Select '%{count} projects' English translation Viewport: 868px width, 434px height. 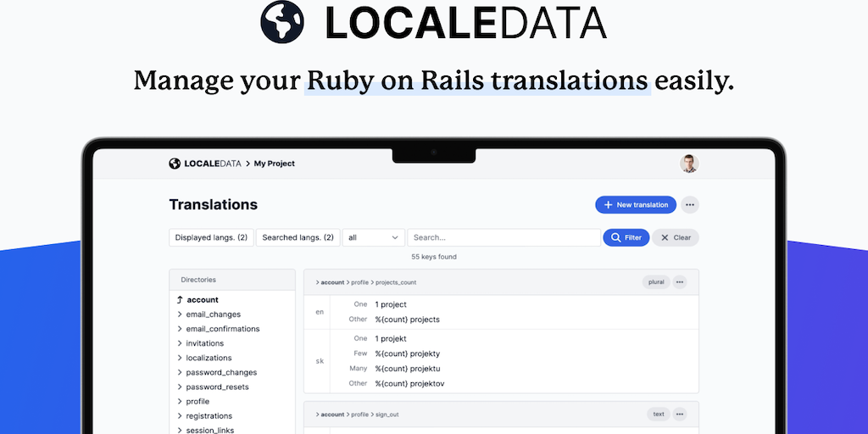tap(408, 320)
